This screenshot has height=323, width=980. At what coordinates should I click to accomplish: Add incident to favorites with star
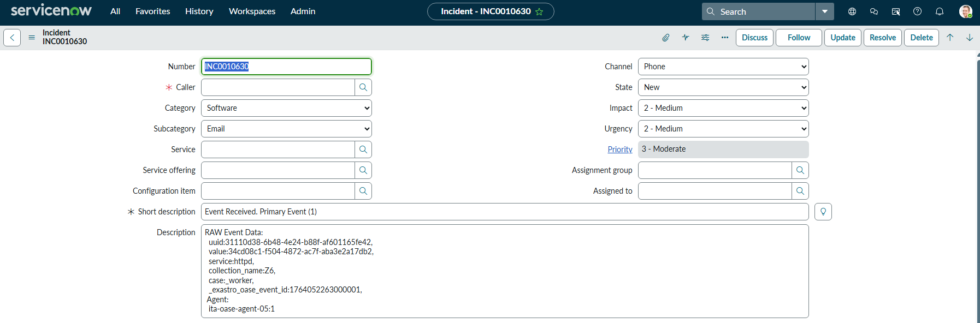click(x=539, y=11)
